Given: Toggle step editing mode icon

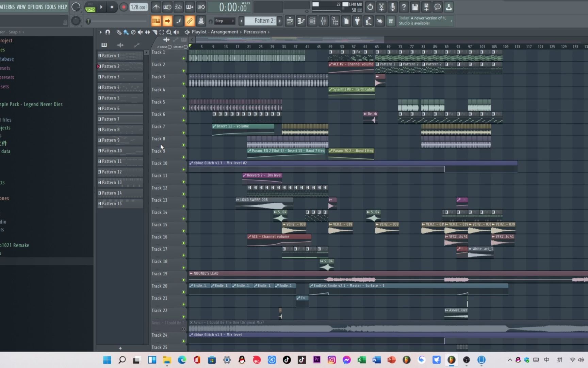Looking at the screenshot, I should point(179,21).
